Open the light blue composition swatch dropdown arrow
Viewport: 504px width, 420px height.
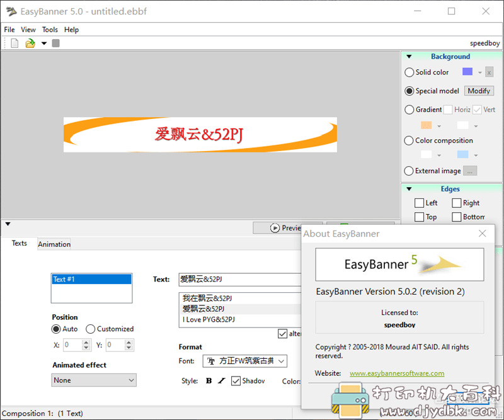coord(476,156)
